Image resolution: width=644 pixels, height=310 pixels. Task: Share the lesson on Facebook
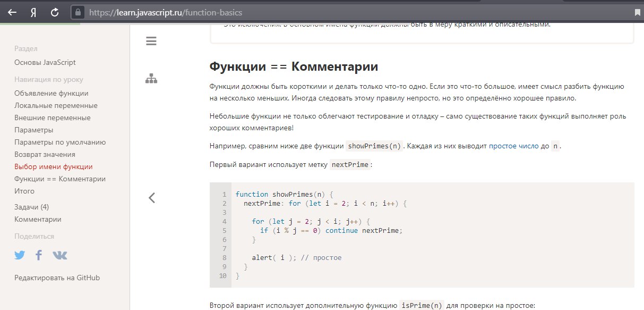pyautogui.click(x=39, y=255)
